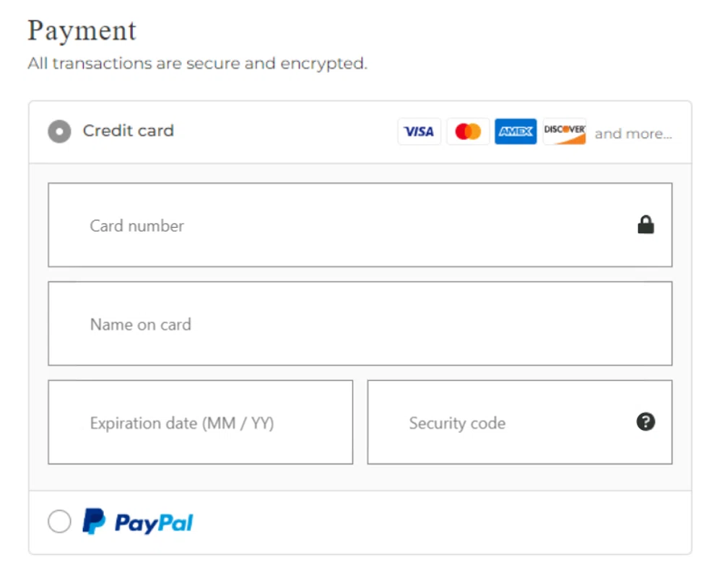Click the PayPal double-P emblem
Screen dimensions: 722x588
(94, 521)
